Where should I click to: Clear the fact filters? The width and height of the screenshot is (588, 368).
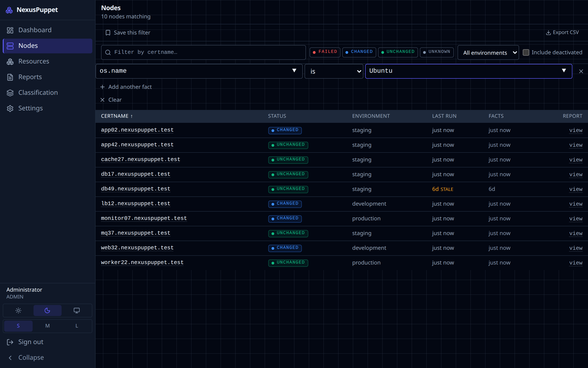coord(111,100)
